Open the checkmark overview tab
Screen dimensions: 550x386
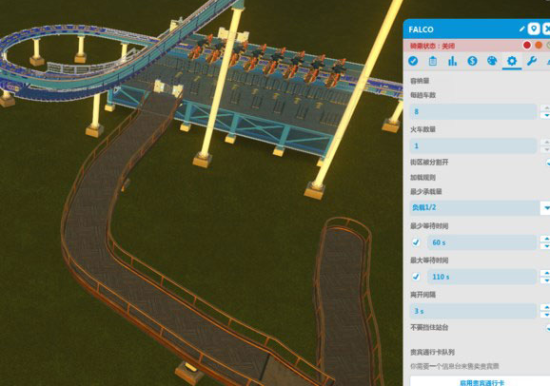[x=413, y=61]
